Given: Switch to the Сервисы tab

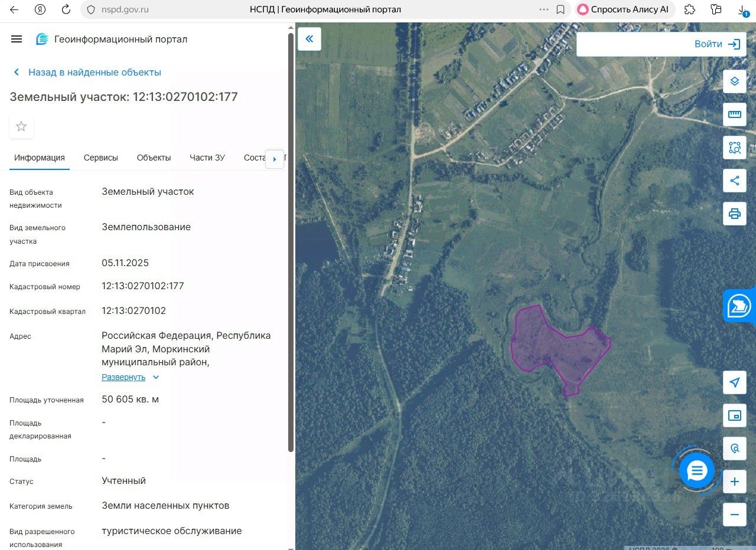Looking at the screenshot, I should pyautogui.click(x=101, y=158).
